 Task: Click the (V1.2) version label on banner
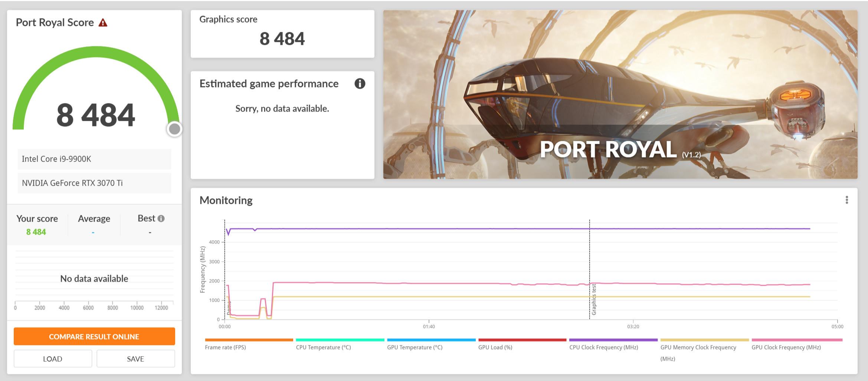tap(691, 155)
